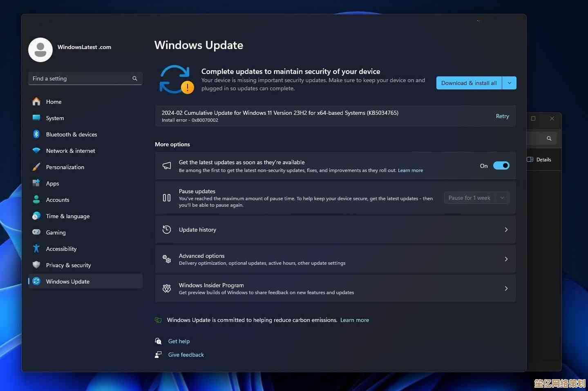Screen dimensions: 588x391
Task: Open the Get help link
Action: 179,341
